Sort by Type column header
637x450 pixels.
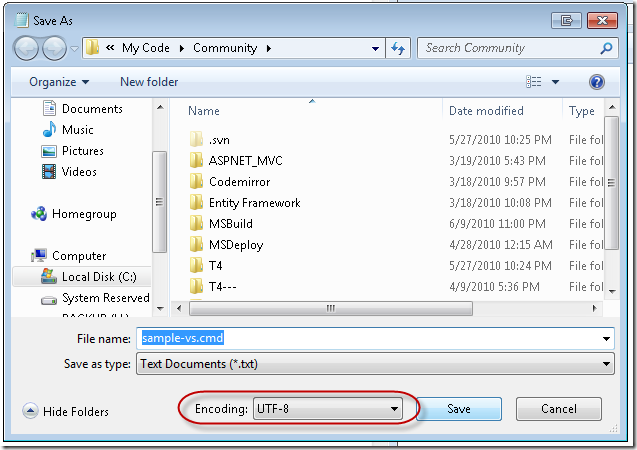pyautogui.click(x=581, y=111)
